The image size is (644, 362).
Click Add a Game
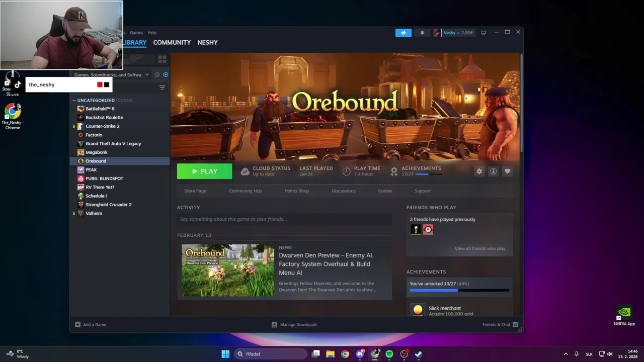pyautogui.click(x=91, y=325)
